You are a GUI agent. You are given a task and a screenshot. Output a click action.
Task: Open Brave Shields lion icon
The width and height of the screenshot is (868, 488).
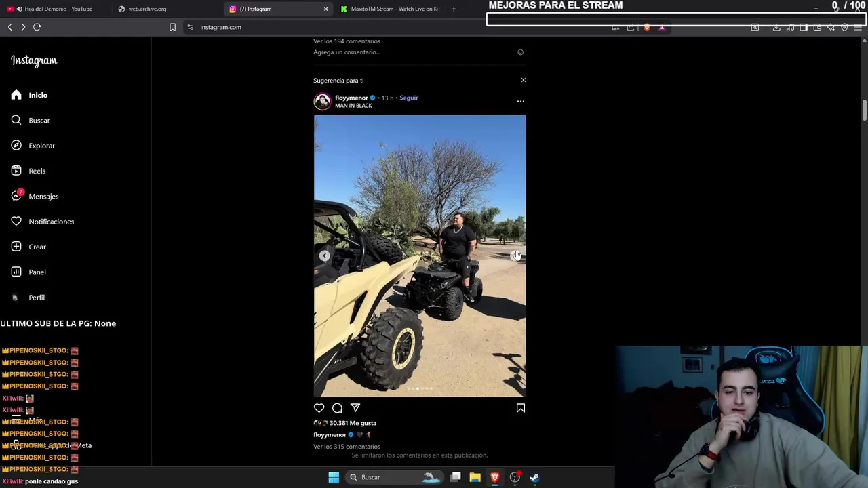(x=647, y=28)
